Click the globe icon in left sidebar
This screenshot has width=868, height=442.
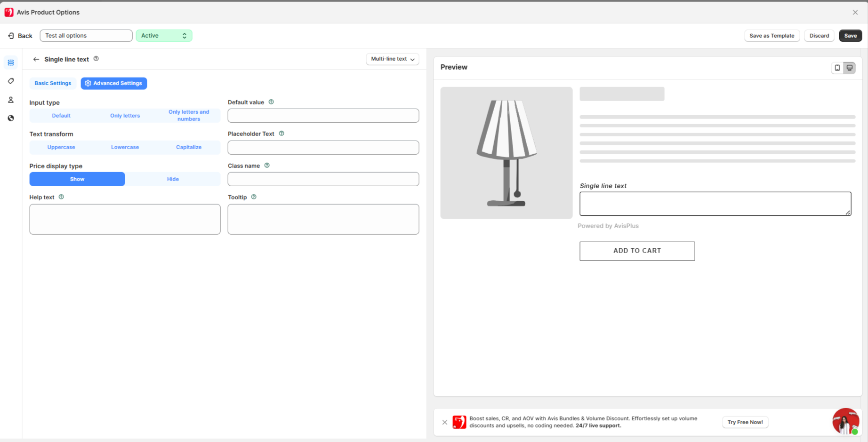11,118
